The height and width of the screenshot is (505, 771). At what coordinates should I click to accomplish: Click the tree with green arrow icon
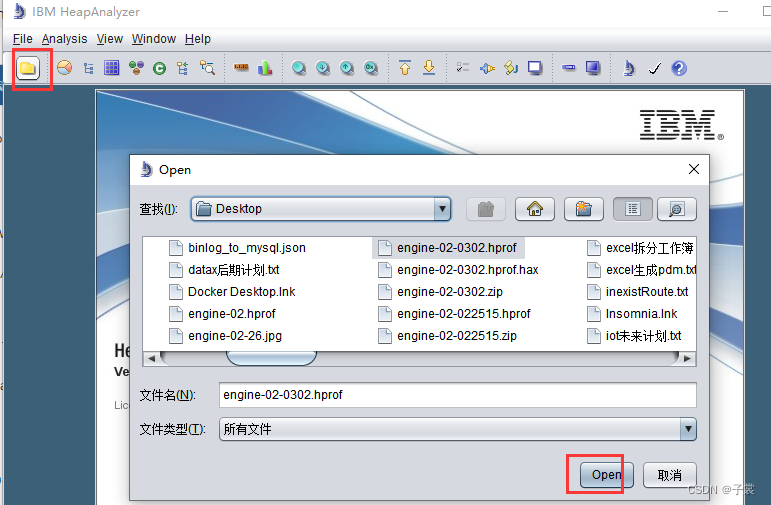click(x=183, y=68)
